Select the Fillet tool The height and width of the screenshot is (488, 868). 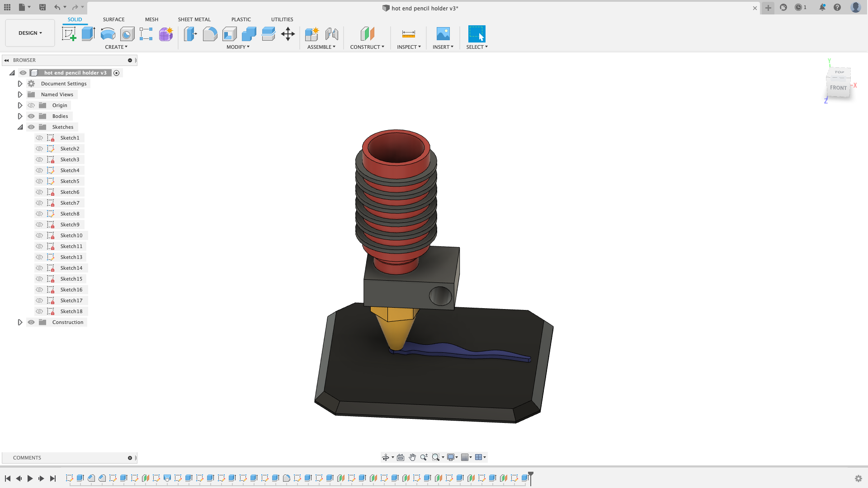click(210, 34)
